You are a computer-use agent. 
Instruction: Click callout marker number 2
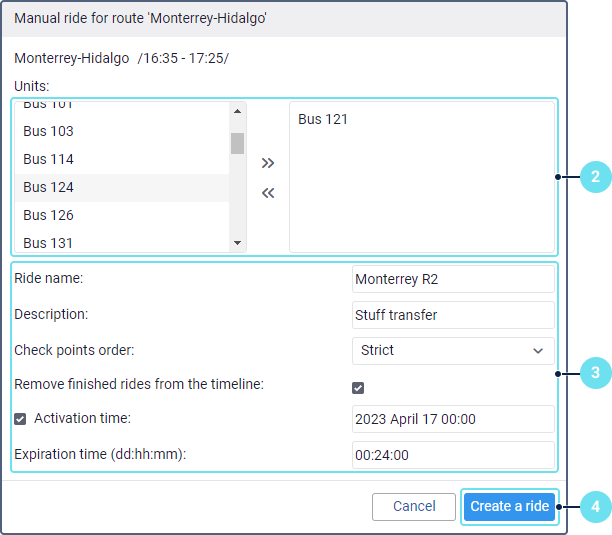[595, 177]
